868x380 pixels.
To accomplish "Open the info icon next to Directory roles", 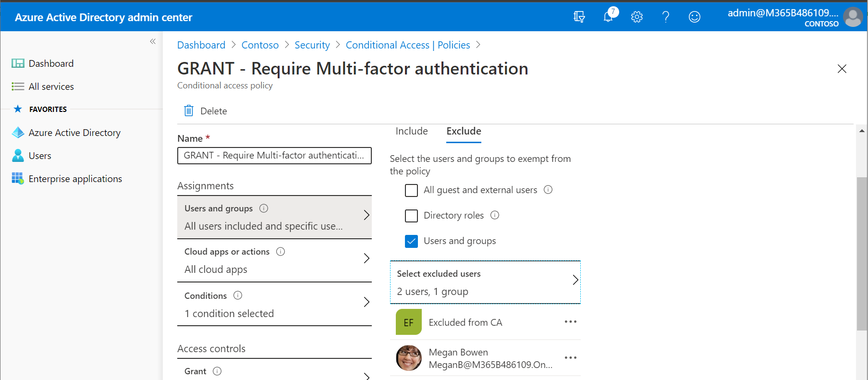I will click(x=495, y=215).
